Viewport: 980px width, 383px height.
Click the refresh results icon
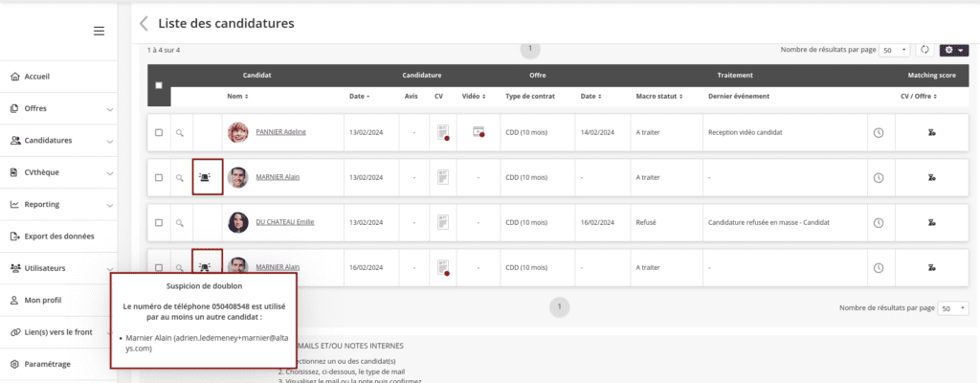pyautogui.click(x=925, y=50)
